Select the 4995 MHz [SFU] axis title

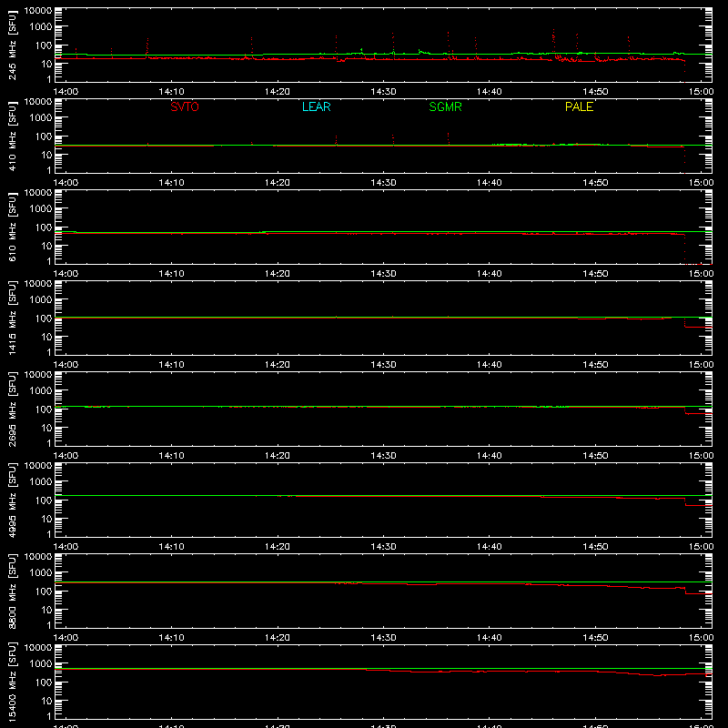point(12,500)
